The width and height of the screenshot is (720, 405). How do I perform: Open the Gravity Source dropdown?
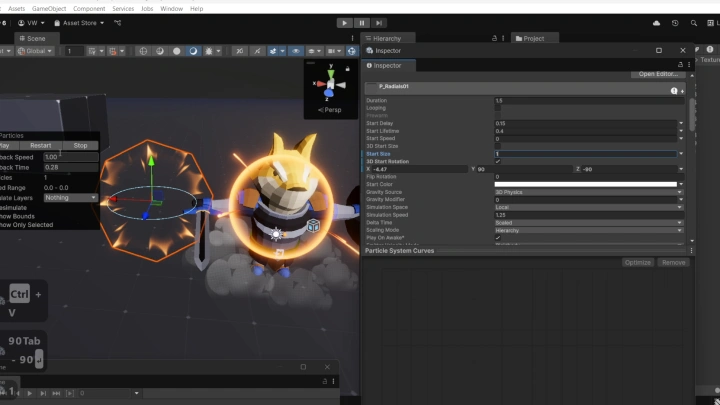tap(589, 192)
